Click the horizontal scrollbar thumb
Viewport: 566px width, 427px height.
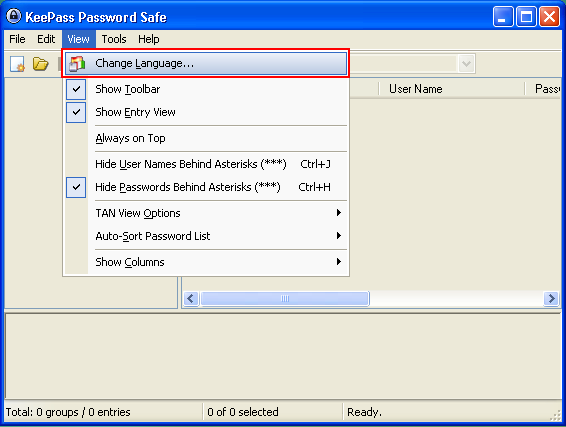pyautogui.click(x=285, y=299)
